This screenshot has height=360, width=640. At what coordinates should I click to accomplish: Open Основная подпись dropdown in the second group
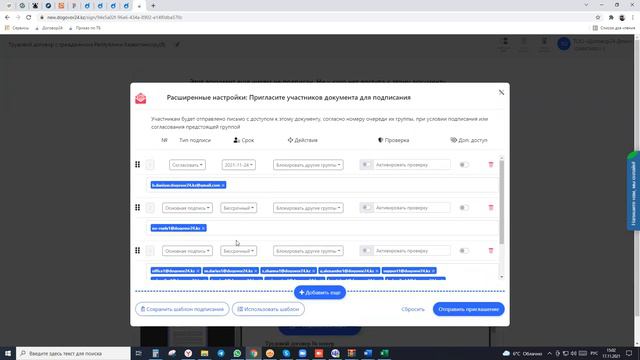point(187,208)
